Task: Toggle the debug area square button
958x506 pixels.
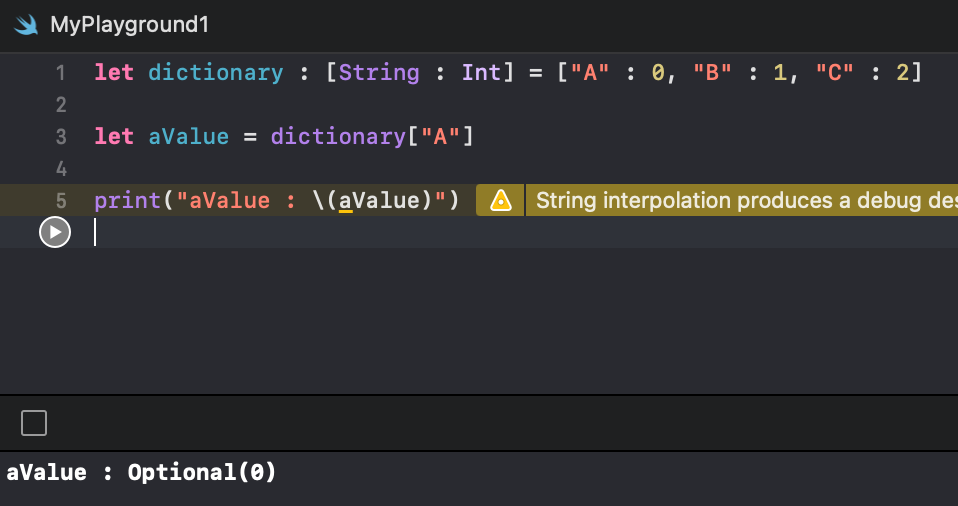Action: 34,423
